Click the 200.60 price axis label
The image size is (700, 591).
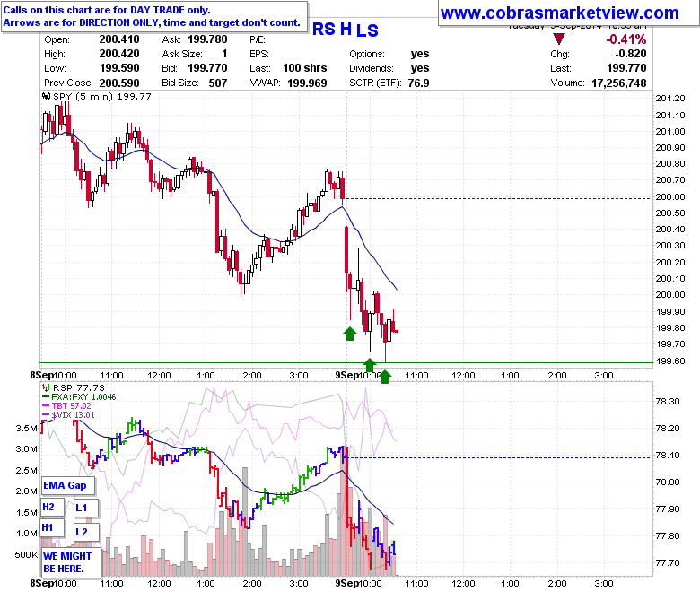click(670, 196)
